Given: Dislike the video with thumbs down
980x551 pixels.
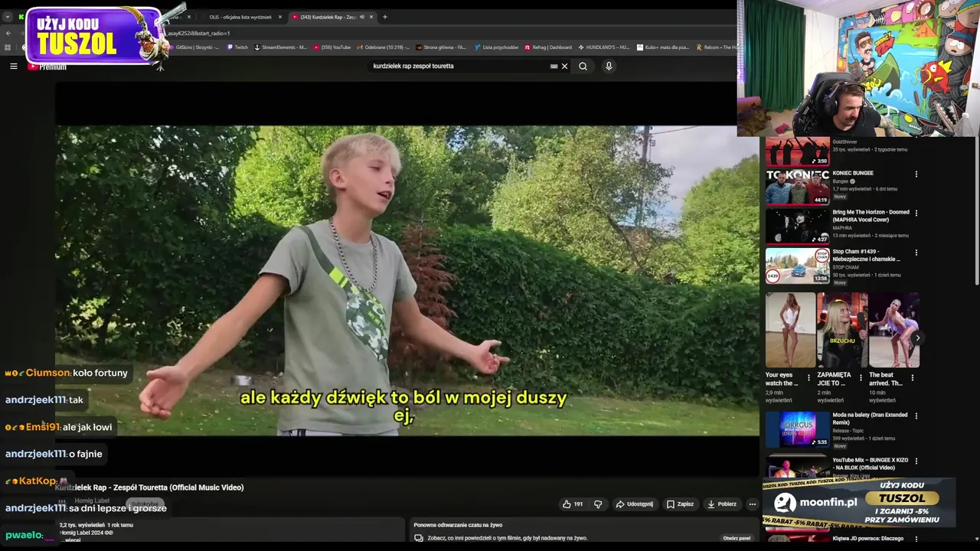Looking at the screenshot, I should (598, 504).
